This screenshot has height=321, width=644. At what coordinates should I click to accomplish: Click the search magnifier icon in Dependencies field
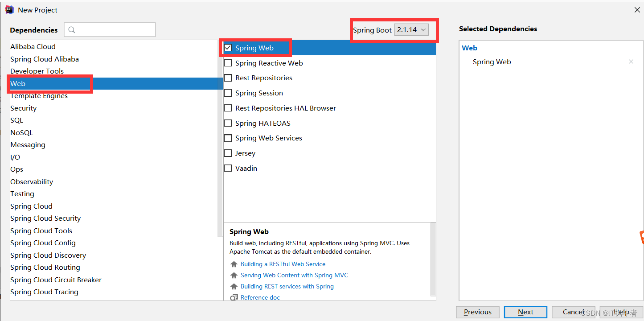click(x=72, y=30)
